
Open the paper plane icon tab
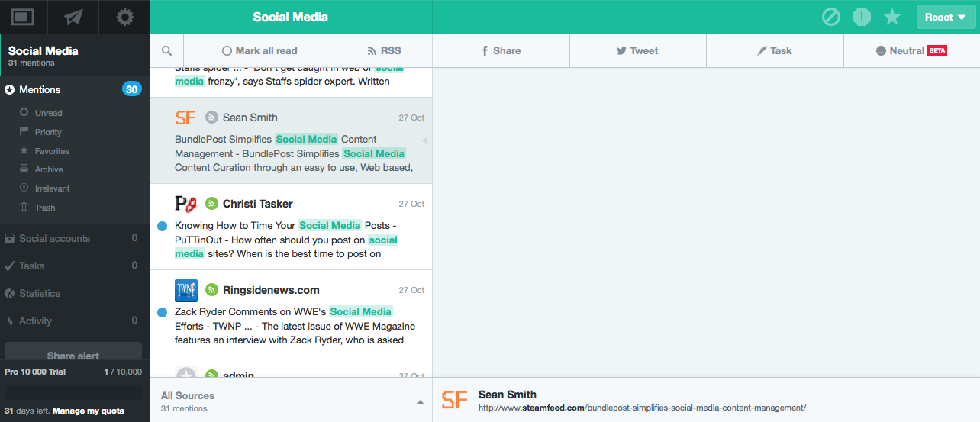coord(74,17)
